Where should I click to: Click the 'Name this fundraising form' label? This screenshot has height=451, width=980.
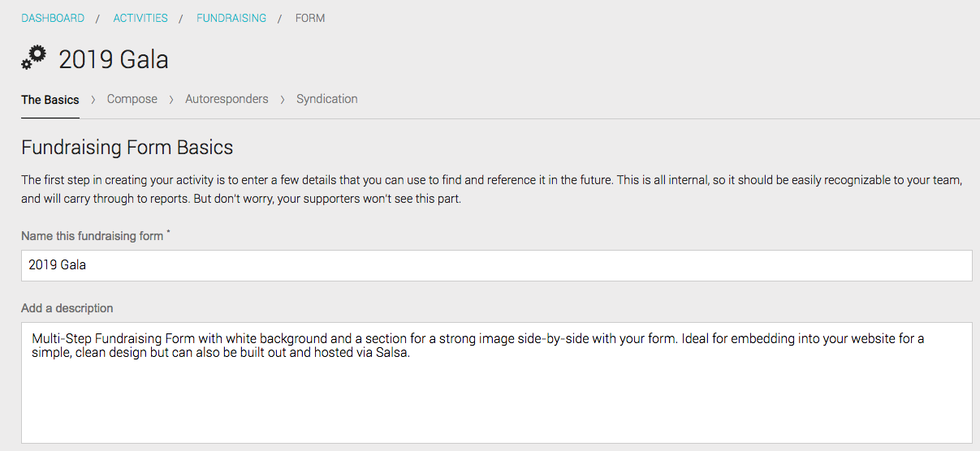93,236
